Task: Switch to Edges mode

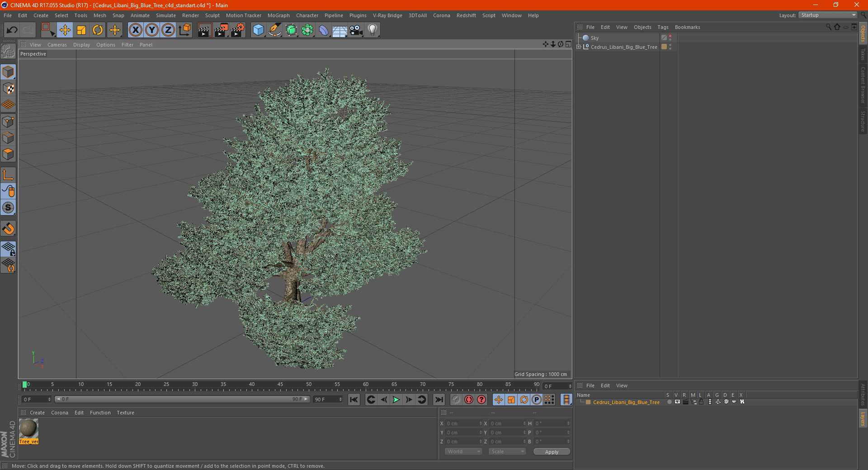Action: 9,138
